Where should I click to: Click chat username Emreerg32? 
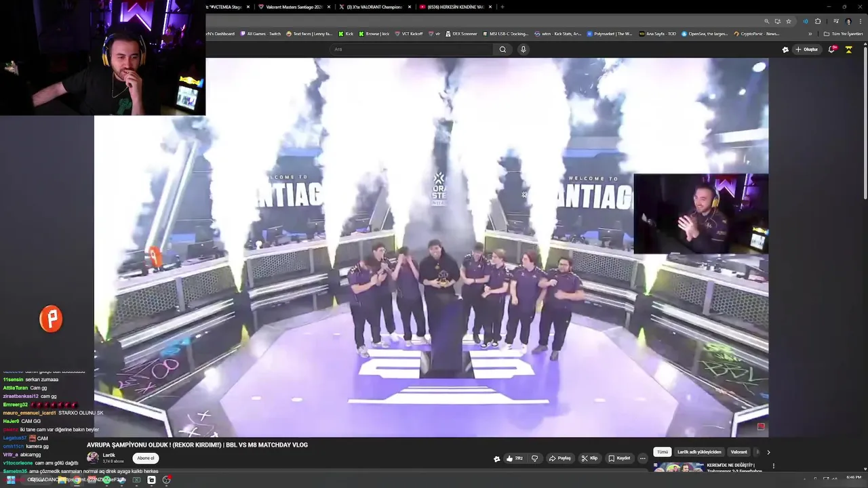(16, 405)
